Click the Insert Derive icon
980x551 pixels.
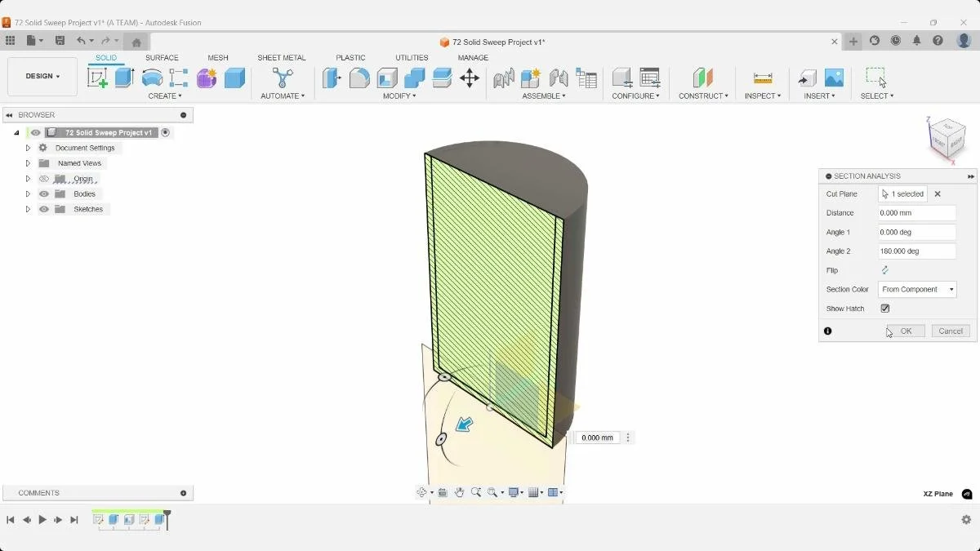click(807, 78)
